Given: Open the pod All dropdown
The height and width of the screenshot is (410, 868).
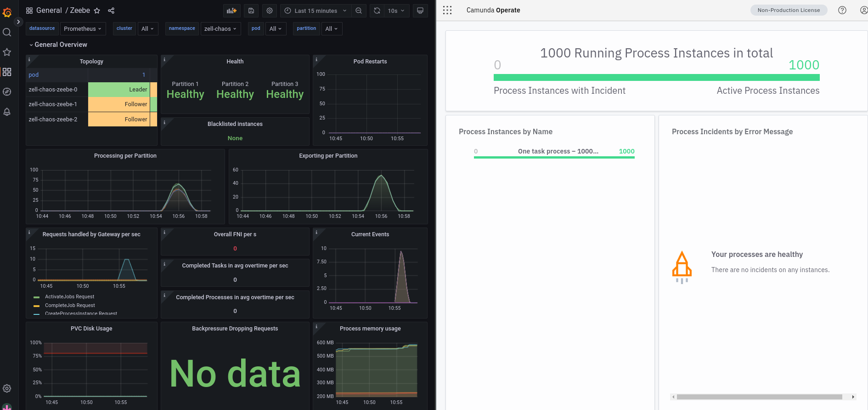Looking at the screenshot, I should (276, 28).
